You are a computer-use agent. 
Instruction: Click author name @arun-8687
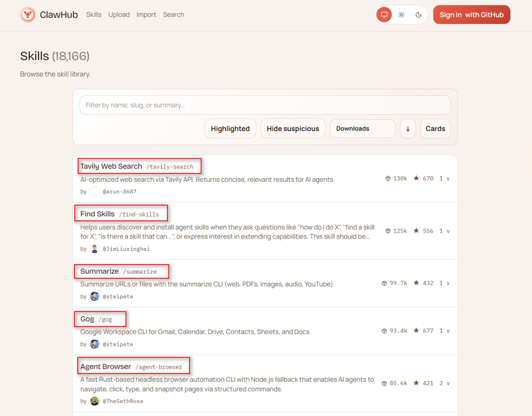[x=119, y=192]
